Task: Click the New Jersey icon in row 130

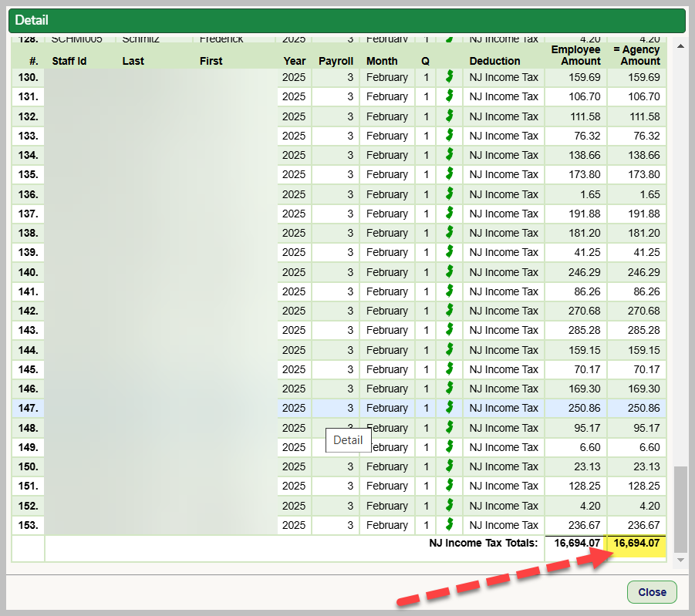Action: coord(450,76)
